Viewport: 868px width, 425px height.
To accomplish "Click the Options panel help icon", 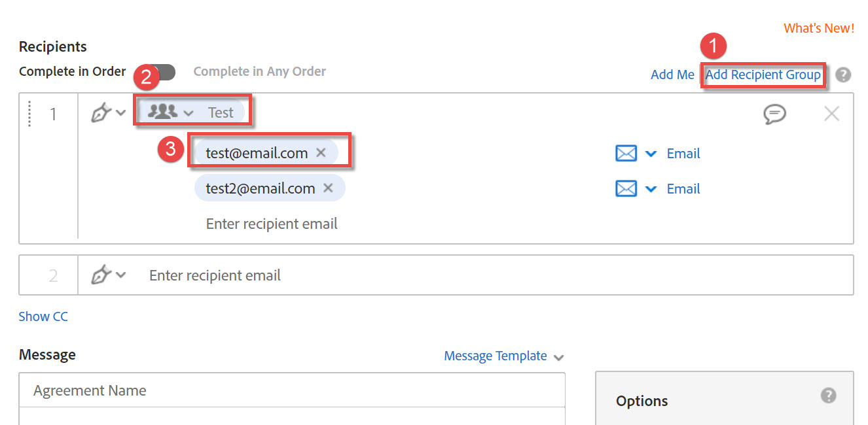I will pos(828,396).
